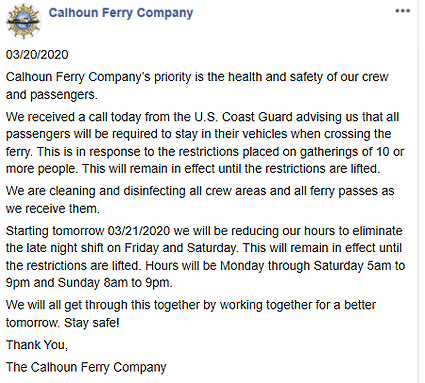The height and width of the screenshot is (383, 425).
Task: Click the text we receive them.
Action: [53, 209]
